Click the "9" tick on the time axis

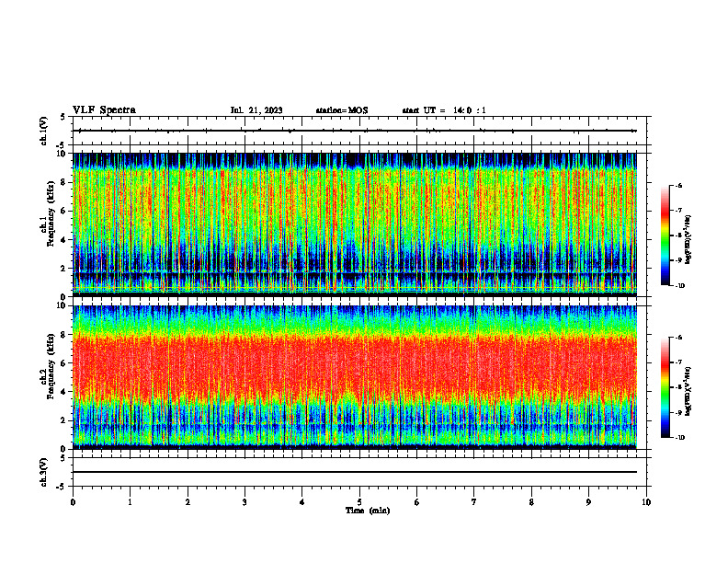[588, 502]
